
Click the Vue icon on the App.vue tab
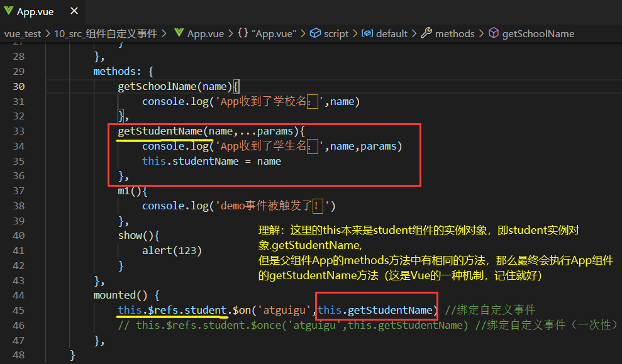pyautogui.click(x=8, y=11)
